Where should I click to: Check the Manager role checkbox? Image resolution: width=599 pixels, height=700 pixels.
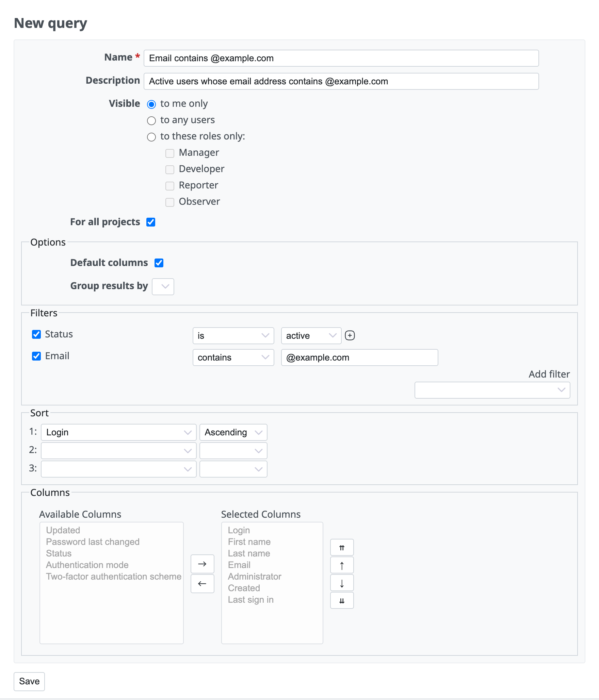[170, 153]
